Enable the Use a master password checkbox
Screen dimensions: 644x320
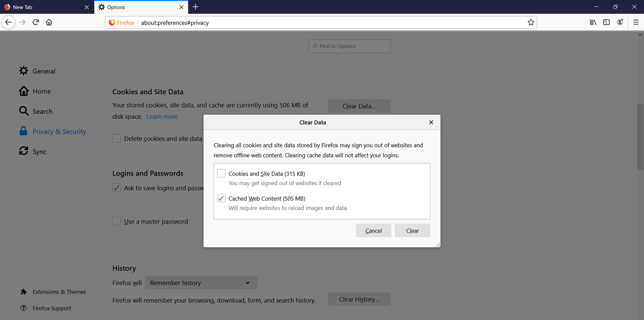click(x=117, y=221)
